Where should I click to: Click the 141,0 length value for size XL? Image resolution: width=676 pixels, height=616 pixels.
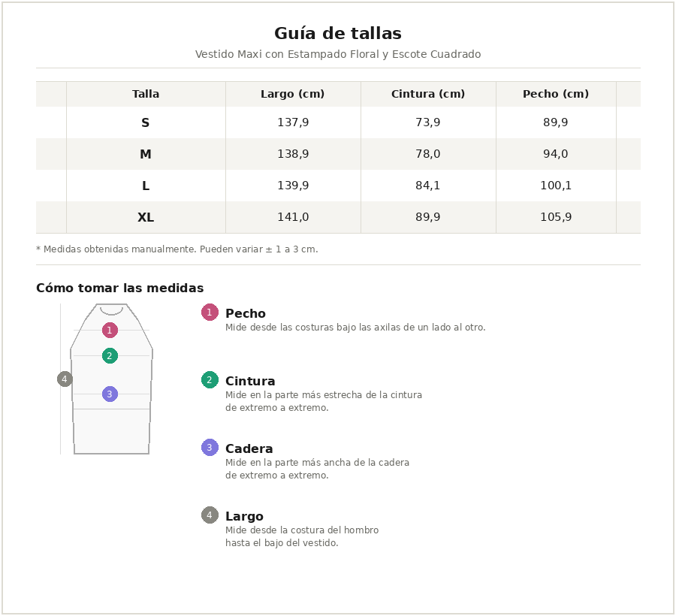(293, 217)
